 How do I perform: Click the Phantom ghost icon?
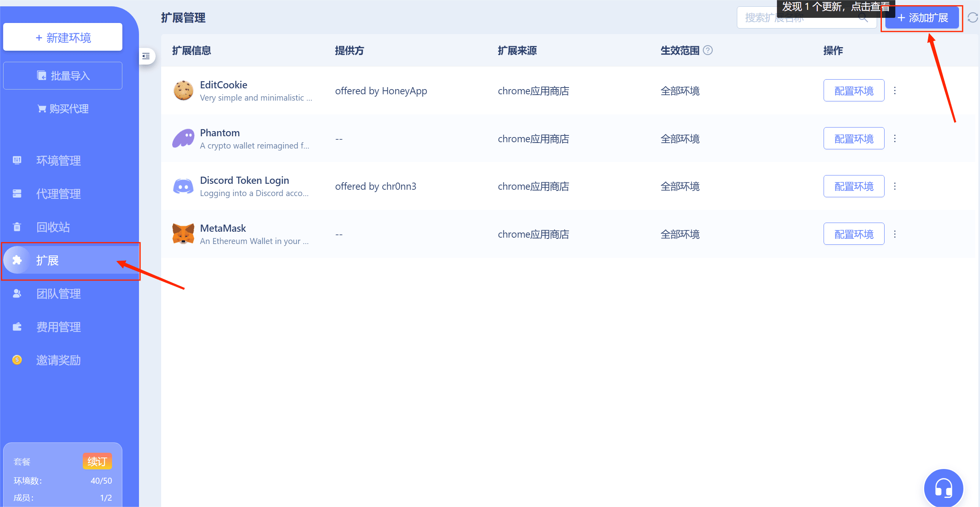coord(183,138)
